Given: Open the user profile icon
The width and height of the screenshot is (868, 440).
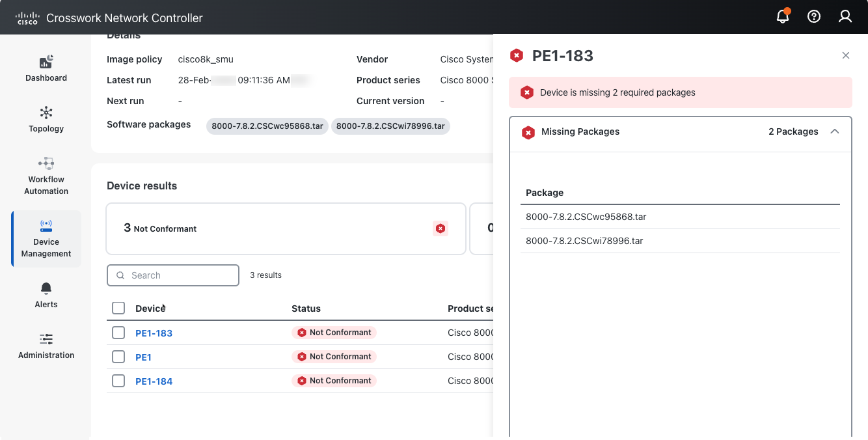Looking at the screenshot, I should click(845, 17).
